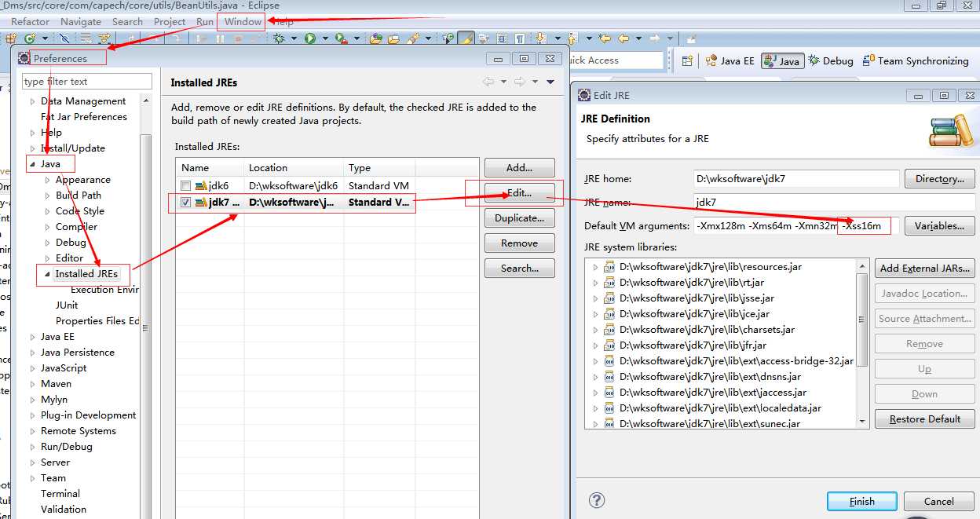The image size is (980, 519).
Task: Click the Next Annotation down-arrow icon
Action: pyautogui.click(x=539, y=38)
